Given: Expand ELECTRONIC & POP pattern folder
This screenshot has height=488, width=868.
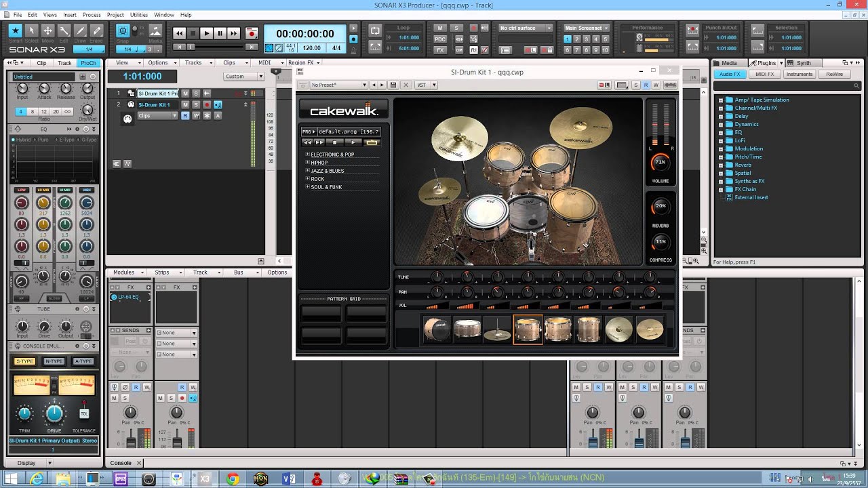Looking at the screenshot, I should click(307, 154).
